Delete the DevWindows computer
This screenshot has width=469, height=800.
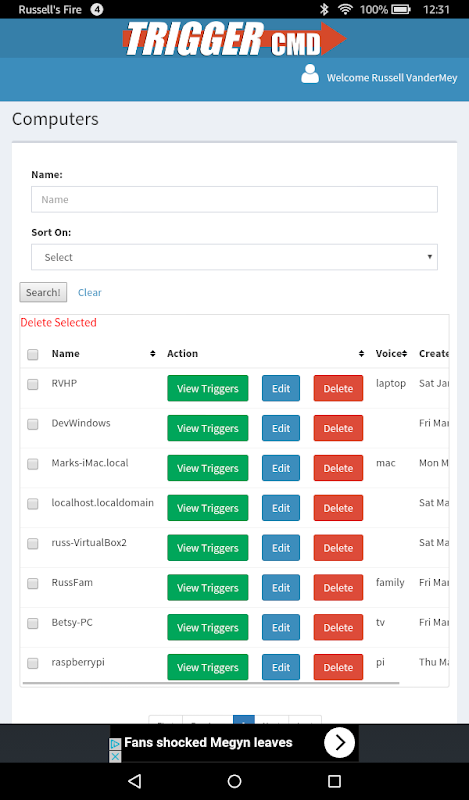click(338, 428)
